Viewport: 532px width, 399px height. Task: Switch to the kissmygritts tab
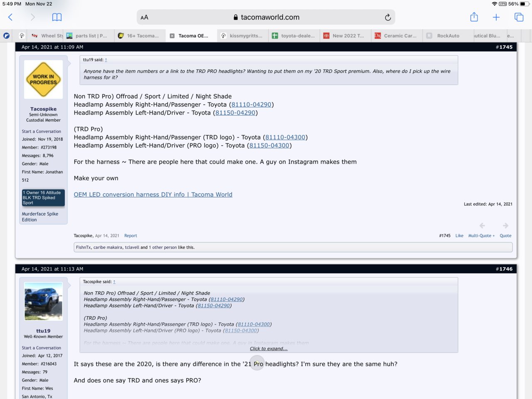242,36
